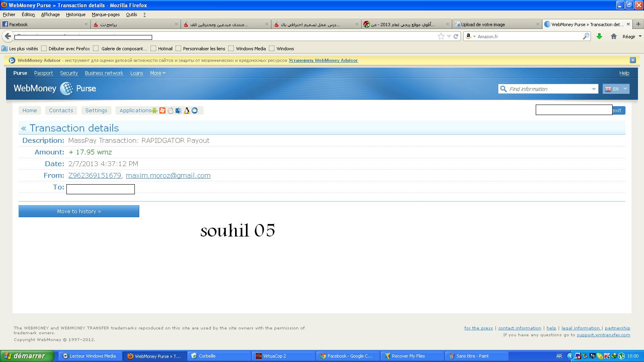Click the search bar magnifier icon

pos(586,36)
